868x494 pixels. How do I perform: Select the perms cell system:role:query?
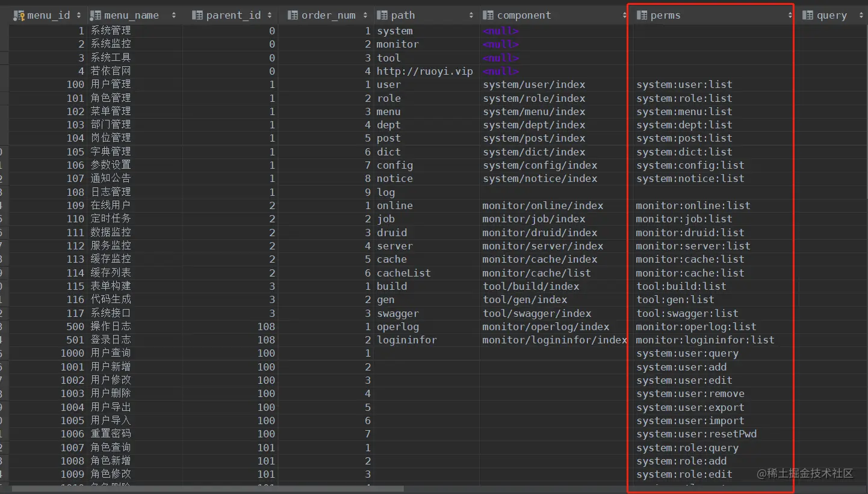(x=687, y=448)
